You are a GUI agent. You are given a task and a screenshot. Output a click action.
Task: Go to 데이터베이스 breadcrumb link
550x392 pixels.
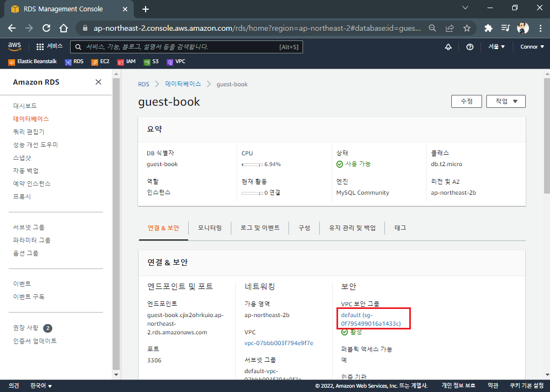point(183,84)
